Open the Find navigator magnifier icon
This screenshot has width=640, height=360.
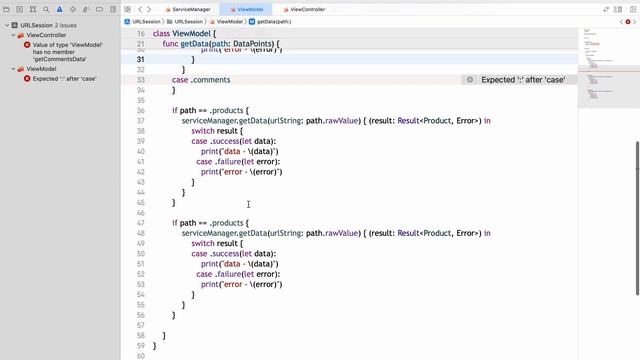46,9
